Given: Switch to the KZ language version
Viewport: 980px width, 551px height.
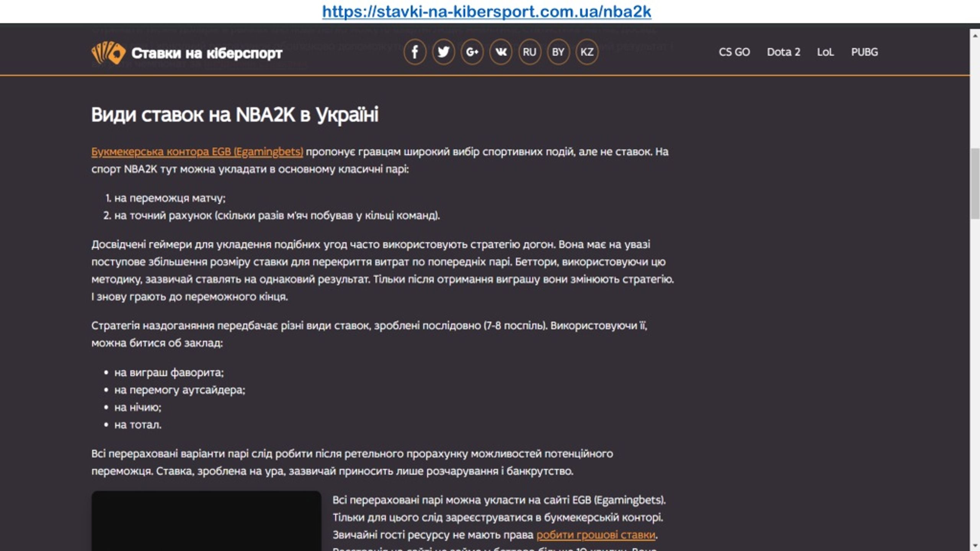Looking at the screenshot, I should click(587, 52).
